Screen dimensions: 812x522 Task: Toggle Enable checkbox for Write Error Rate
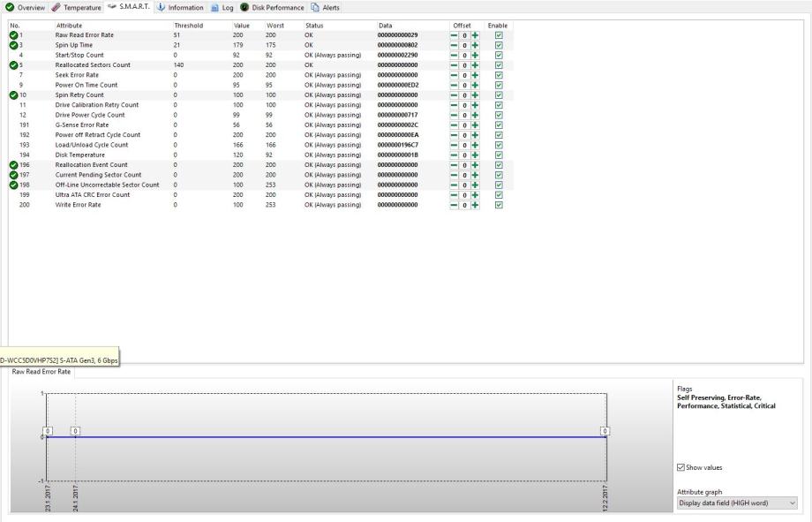click(x=499, y=205)
